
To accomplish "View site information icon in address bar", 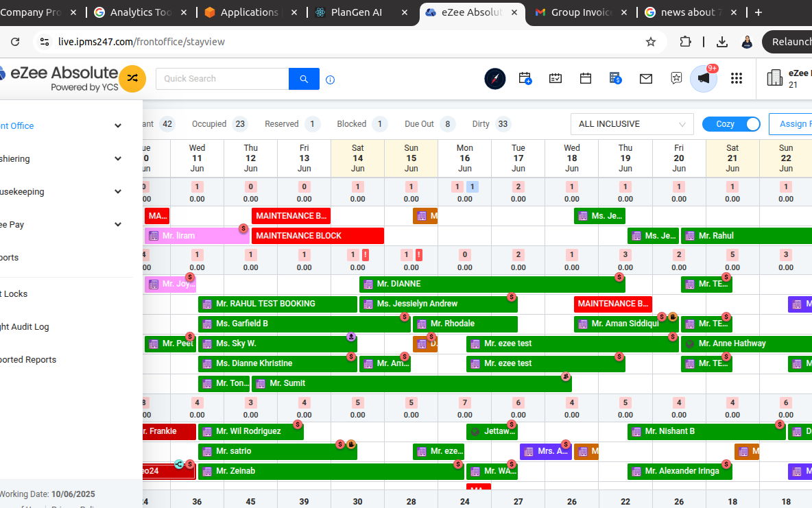I will point(45,42).
